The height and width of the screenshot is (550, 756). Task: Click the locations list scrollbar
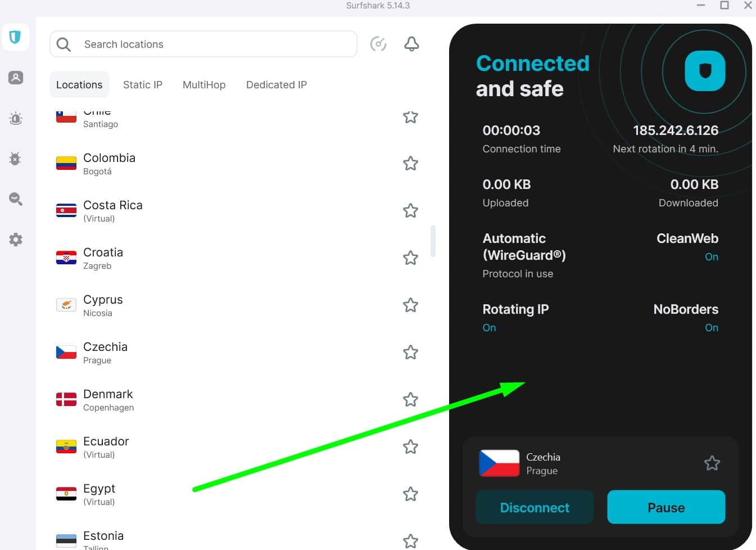(x=433, y=241)
